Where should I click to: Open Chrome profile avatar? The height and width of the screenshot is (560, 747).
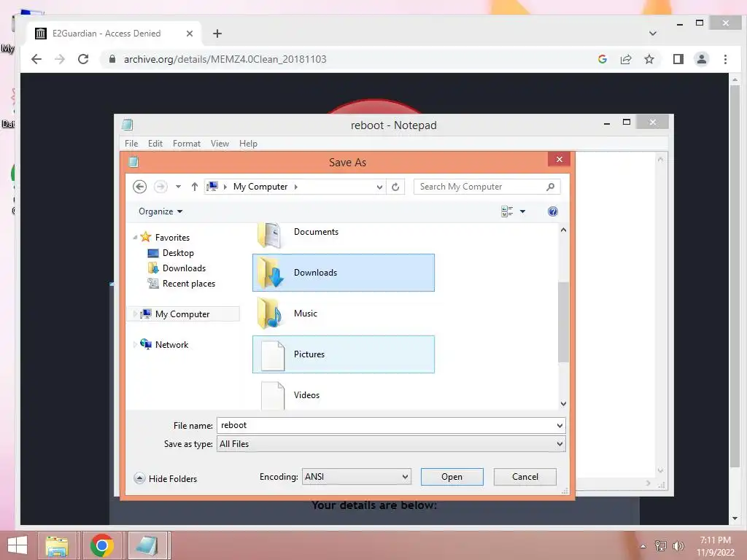pos(702,59)
